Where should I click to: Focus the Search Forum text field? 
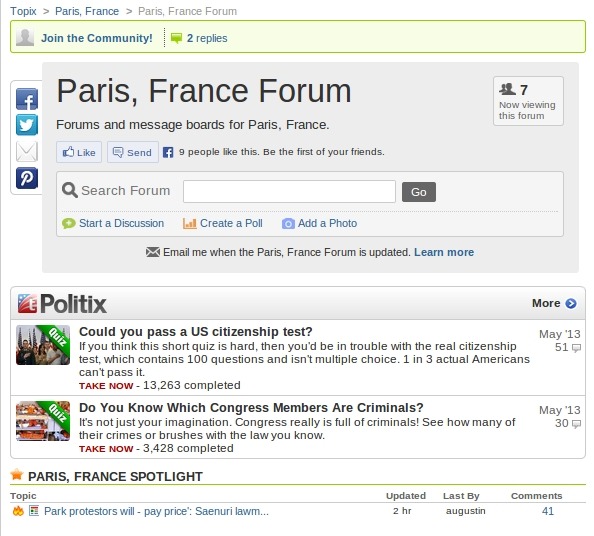click(x=289, y=192)
